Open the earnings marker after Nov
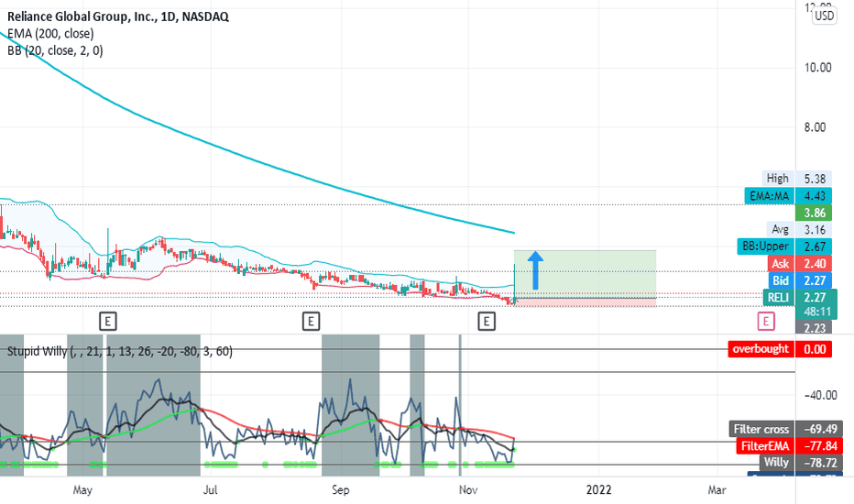The height and width of the screenshot is (504, 854). 487,322
